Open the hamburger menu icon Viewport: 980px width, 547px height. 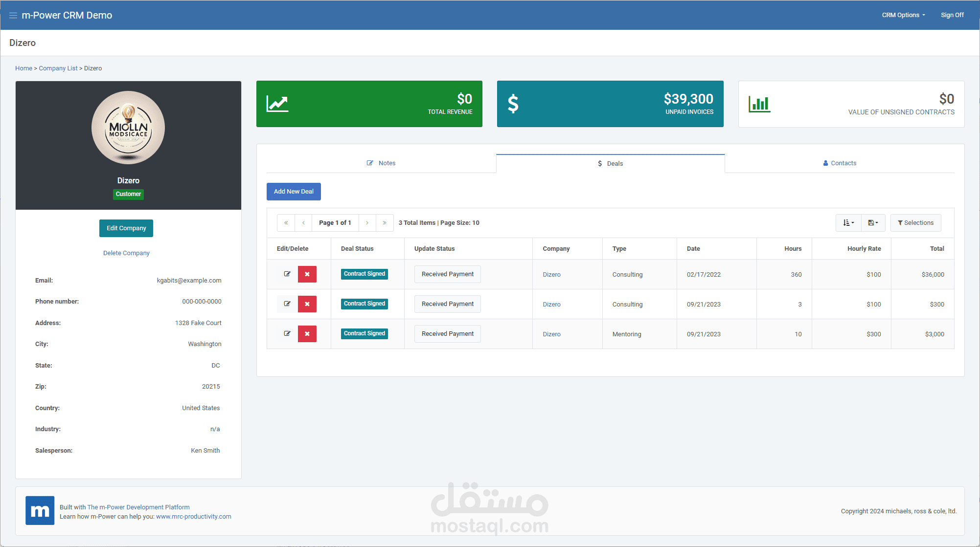tap(13, 15)
